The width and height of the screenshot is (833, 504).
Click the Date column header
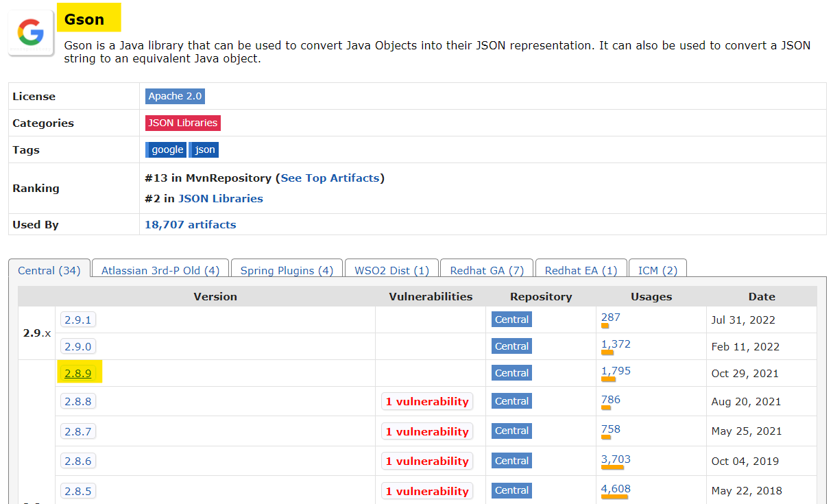[762, 297]
